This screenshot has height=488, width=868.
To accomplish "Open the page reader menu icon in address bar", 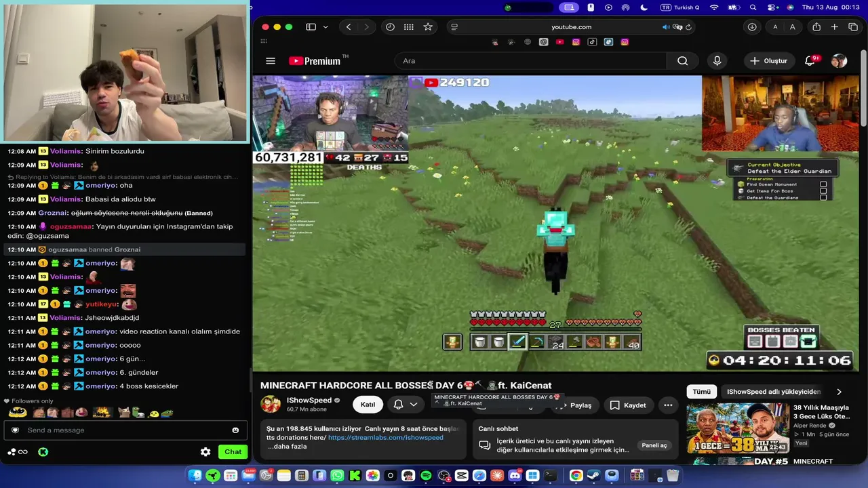I will coord(454,27).
